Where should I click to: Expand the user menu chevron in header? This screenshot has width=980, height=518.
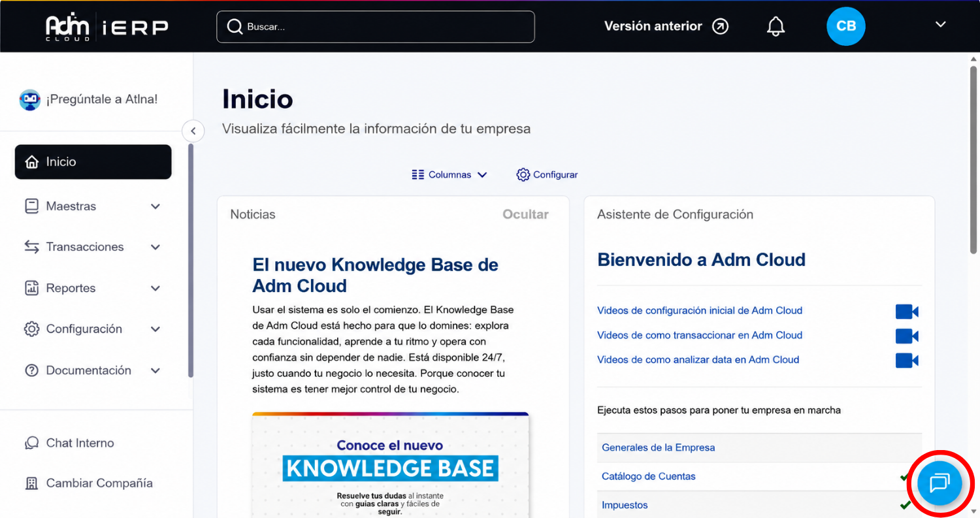coord(940,25)
